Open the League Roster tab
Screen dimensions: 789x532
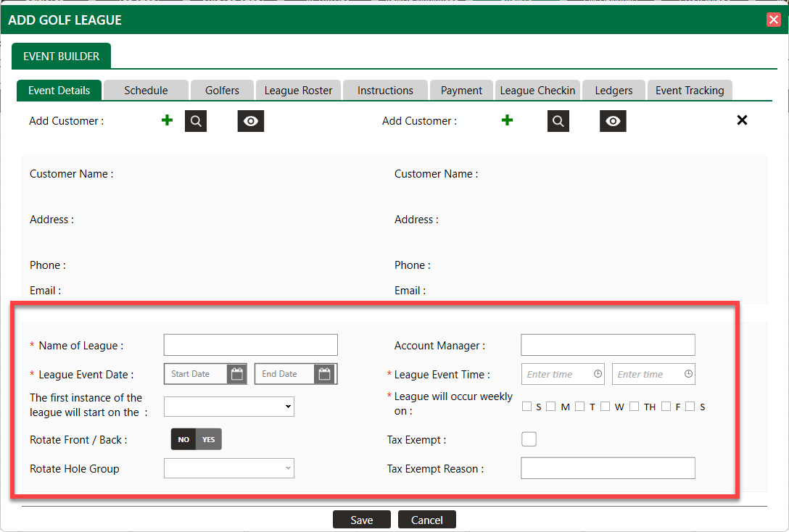click(298, 91)
